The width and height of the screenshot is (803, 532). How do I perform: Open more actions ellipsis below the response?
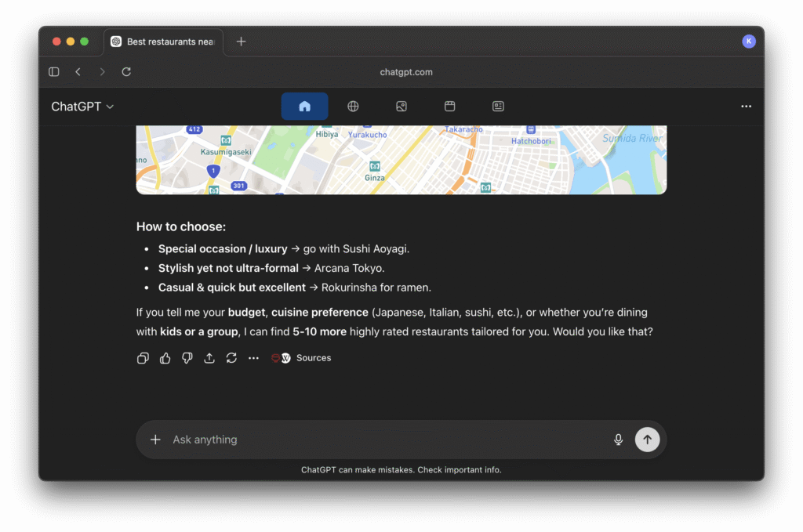pyautogui.click(x=253, y=358)
